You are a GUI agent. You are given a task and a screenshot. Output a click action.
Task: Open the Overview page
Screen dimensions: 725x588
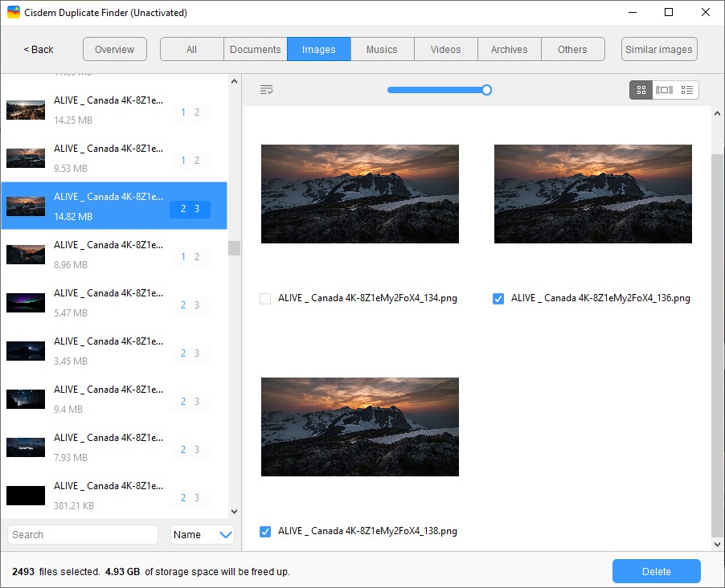click(115, 49)
